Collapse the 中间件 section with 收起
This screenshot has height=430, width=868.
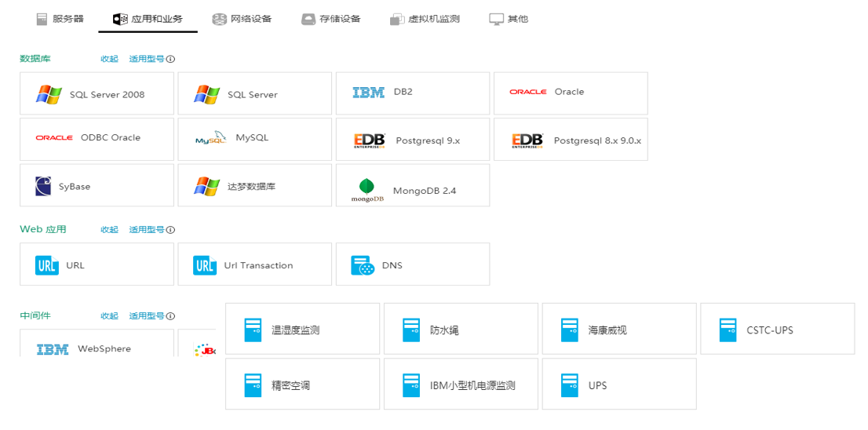[110, 315]
